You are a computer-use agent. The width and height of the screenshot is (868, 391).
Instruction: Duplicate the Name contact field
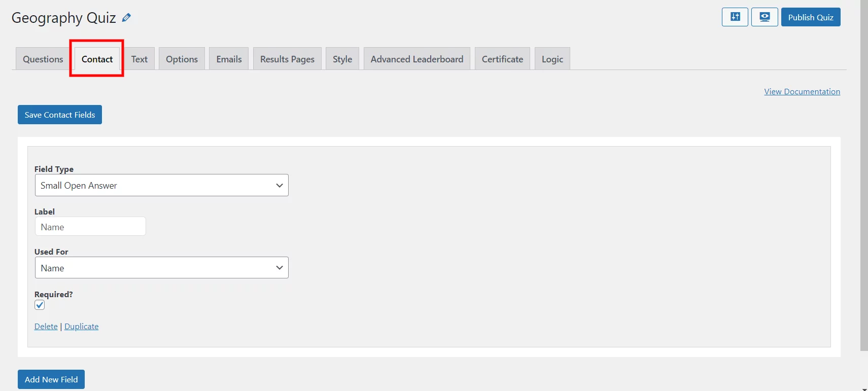[x=81, y=326]
